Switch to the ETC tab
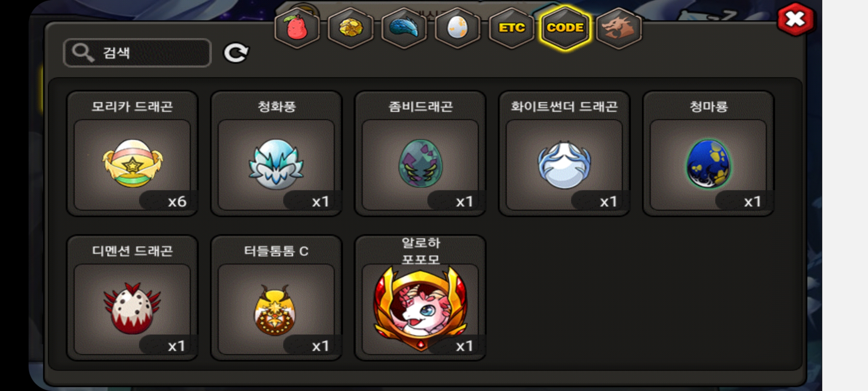 (x=511, y=28)
